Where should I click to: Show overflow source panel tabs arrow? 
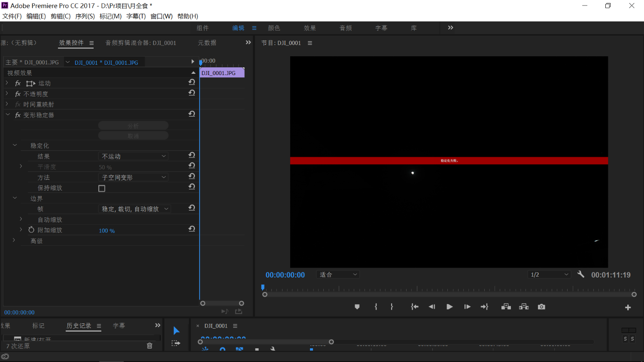click(248, 42)
